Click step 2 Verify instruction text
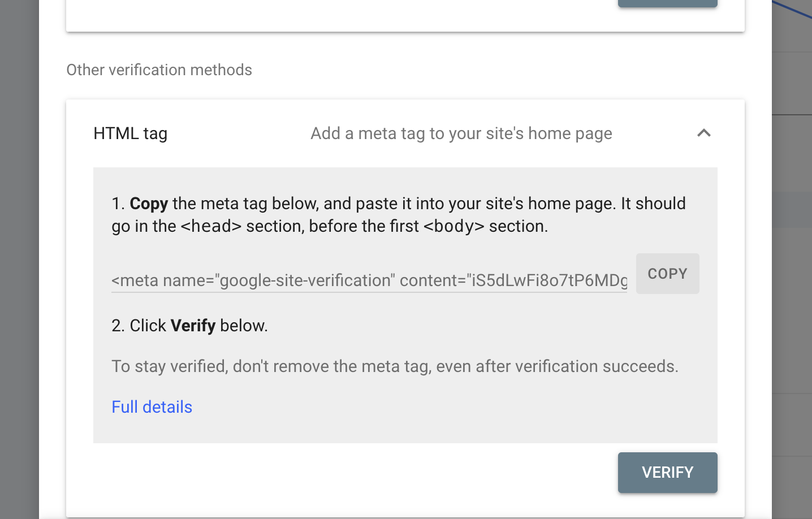 [x=189, y=326]
